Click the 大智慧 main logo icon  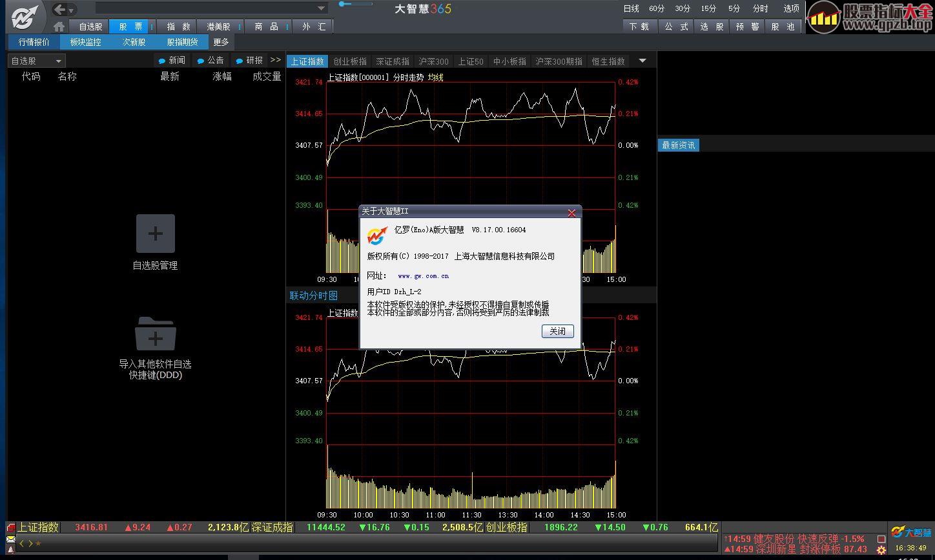(x=26, y=16)
